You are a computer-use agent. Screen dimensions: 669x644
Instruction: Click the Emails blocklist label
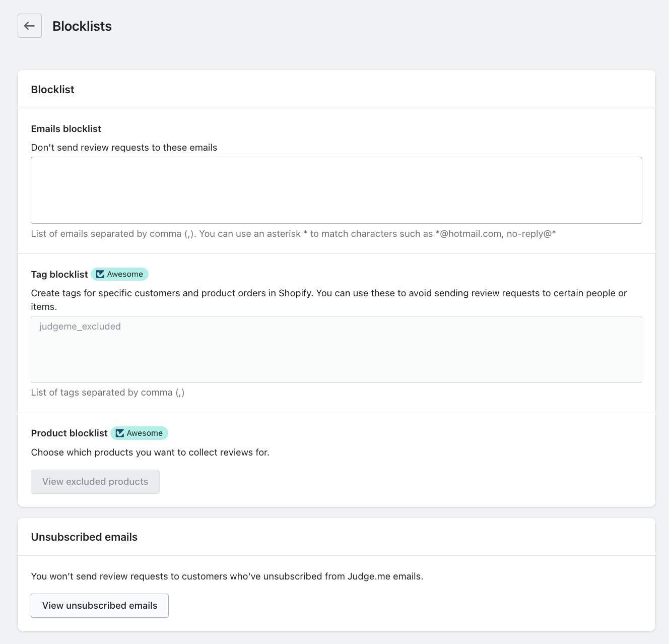[x=66, y=129]
